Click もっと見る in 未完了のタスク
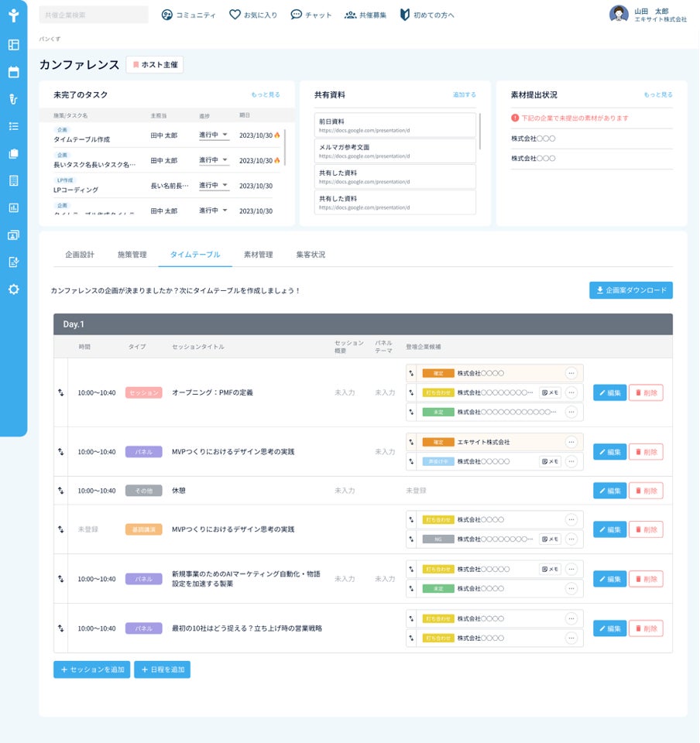This screenshot has height=743, width=700. pyautogui.click(x=266, y=94)
